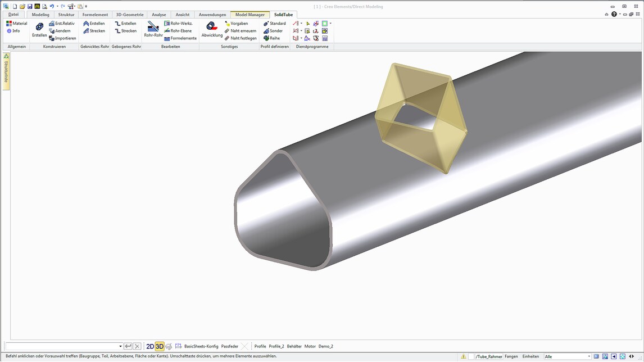Click the Passfeder button
The width and height of the screenshot is (644, 362).
click(x=230, y=346)
